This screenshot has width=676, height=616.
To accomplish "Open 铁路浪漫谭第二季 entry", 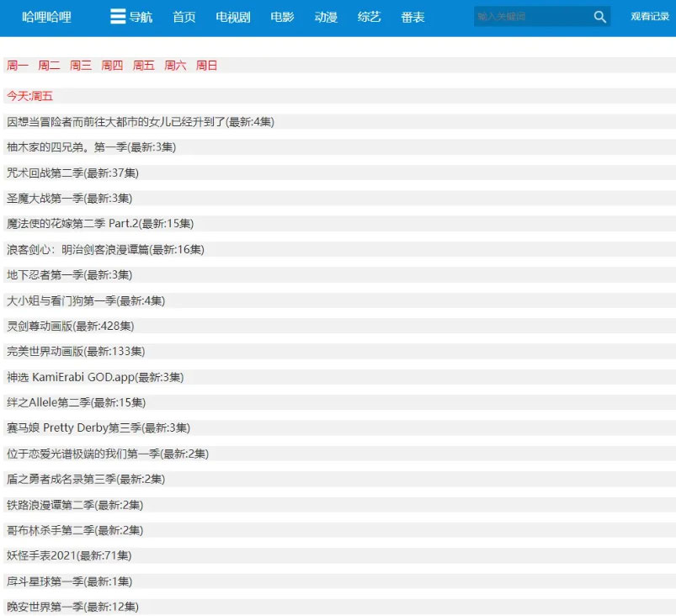I will tap(75, 505).
